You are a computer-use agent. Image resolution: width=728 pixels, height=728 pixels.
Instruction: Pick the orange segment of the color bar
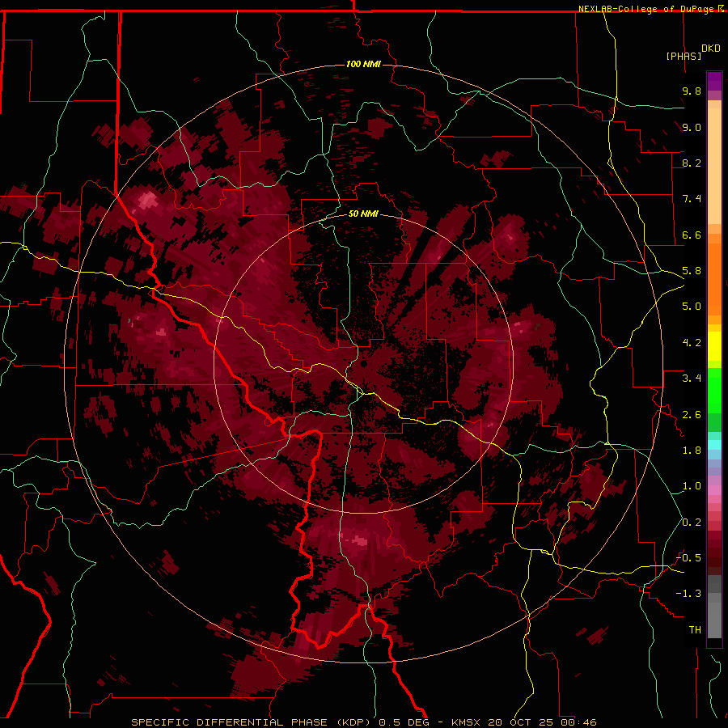(x=714, y=280)
